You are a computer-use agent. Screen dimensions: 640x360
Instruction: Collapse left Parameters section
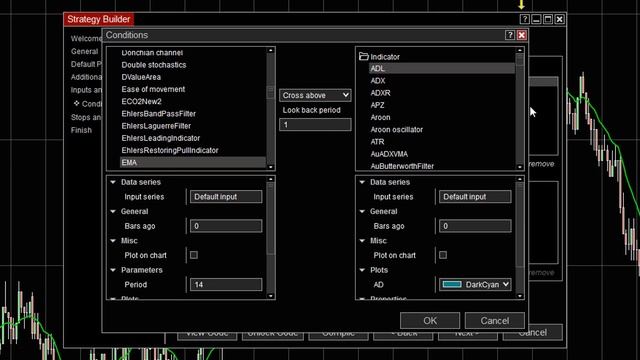tap(113, 270)
